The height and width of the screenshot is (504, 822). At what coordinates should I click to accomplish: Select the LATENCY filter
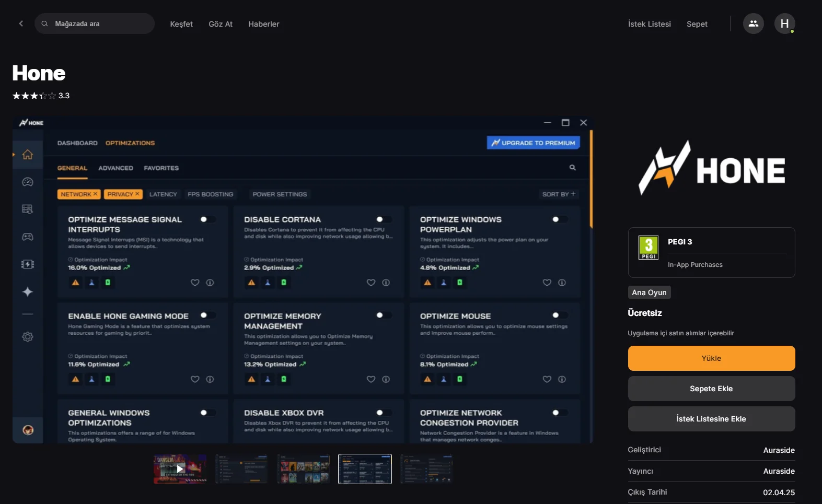[163, 194]
